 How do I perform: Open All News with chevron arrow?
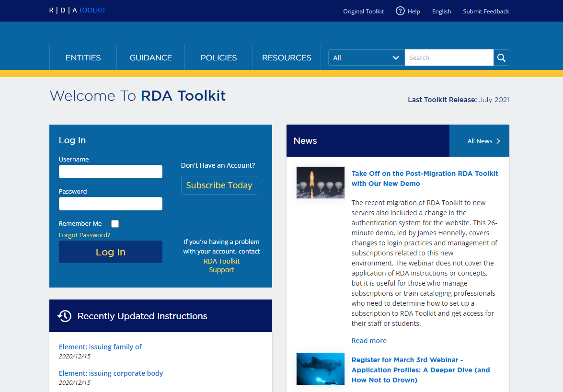pos(483,141)
